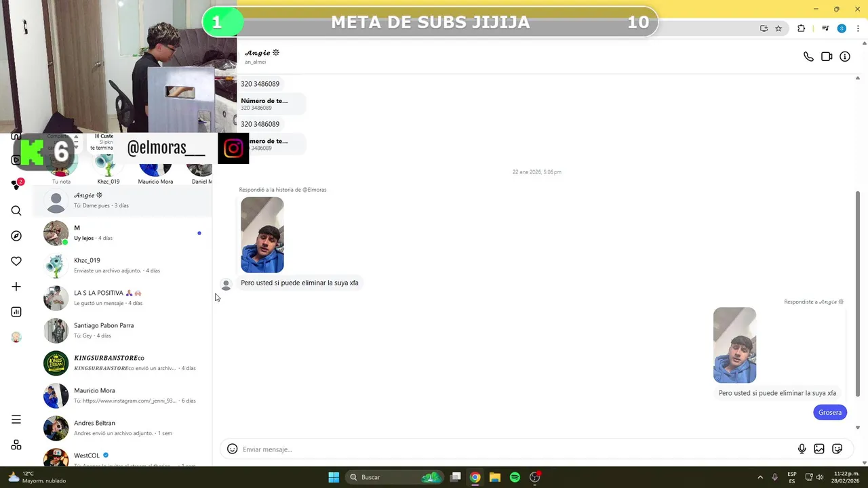
Task: Open Mauricio Mora chat in list
Action: coord(123,395)
